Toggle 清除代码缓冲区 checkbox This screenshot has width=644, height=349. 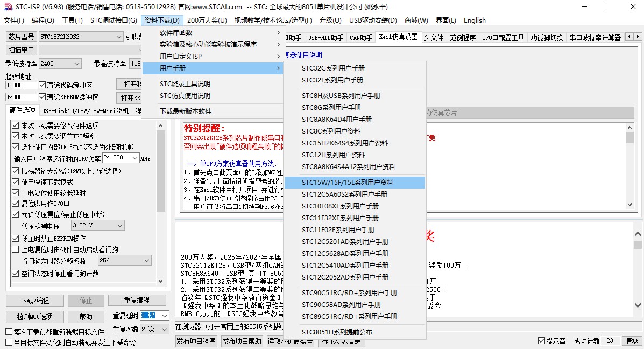click(42, 85)
